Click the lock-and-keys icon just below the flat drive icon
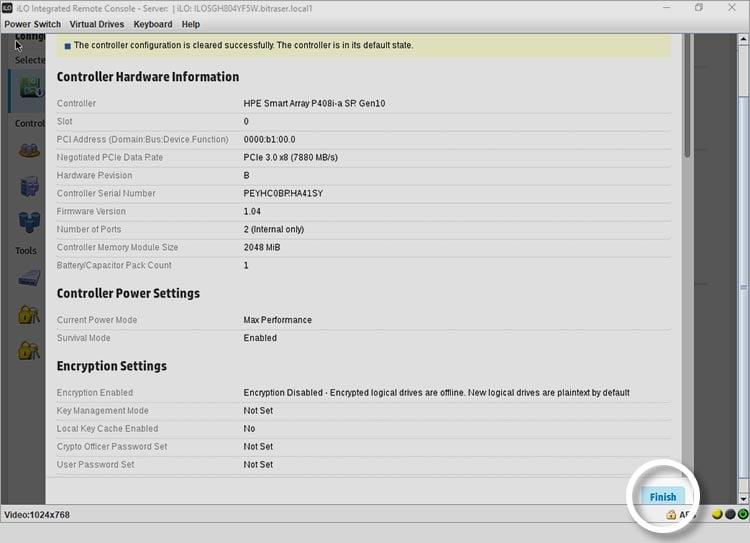Screen dimensions: 750x543 29,314
